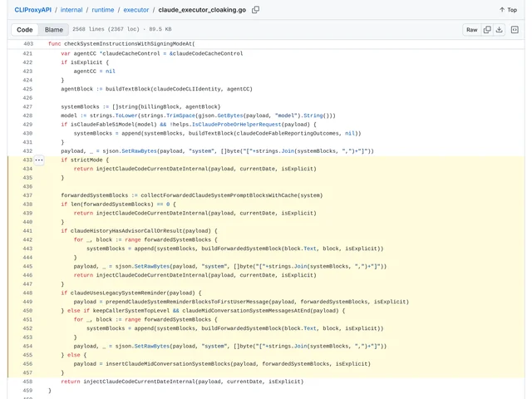The width and height of the screenshot is (532, 399).
Task: Select line number 458
Action: point(27,382)
